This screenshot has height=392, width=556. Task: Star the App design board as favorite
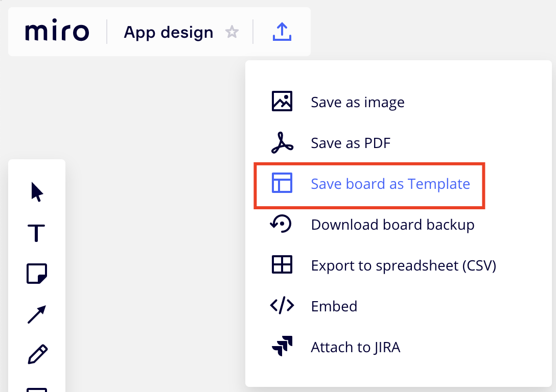pos(232,32)
